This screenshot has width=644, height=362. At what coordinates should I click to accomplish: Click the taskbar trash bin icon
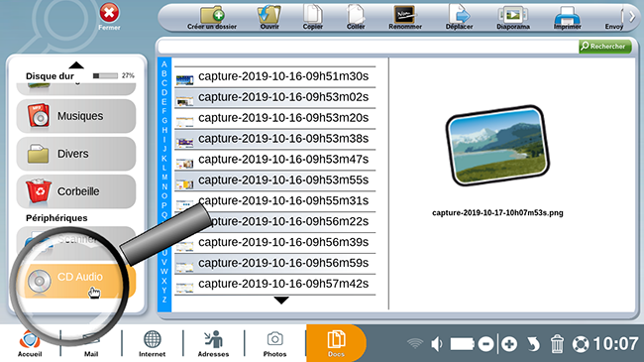(557, 343)
